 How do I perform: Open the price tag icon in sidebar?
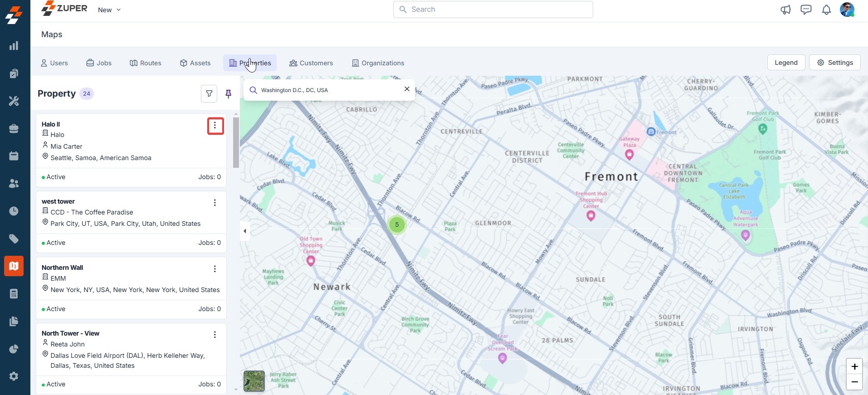tap(14, 239)
